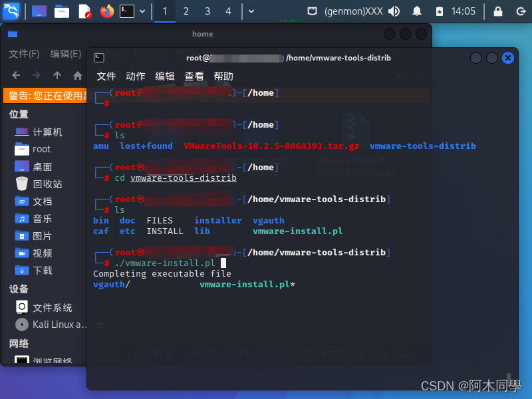Viewport: 532px width, 399px height.
Task: Click underlined vmware-tools-distrib in cd command
Action: [x=184, y=178]
